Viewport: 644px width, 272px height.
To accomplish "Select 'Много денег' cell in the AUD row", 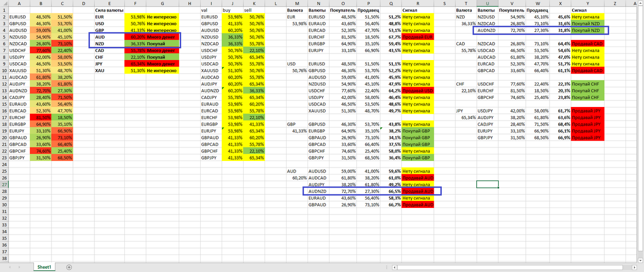I will tap(162, 37).
